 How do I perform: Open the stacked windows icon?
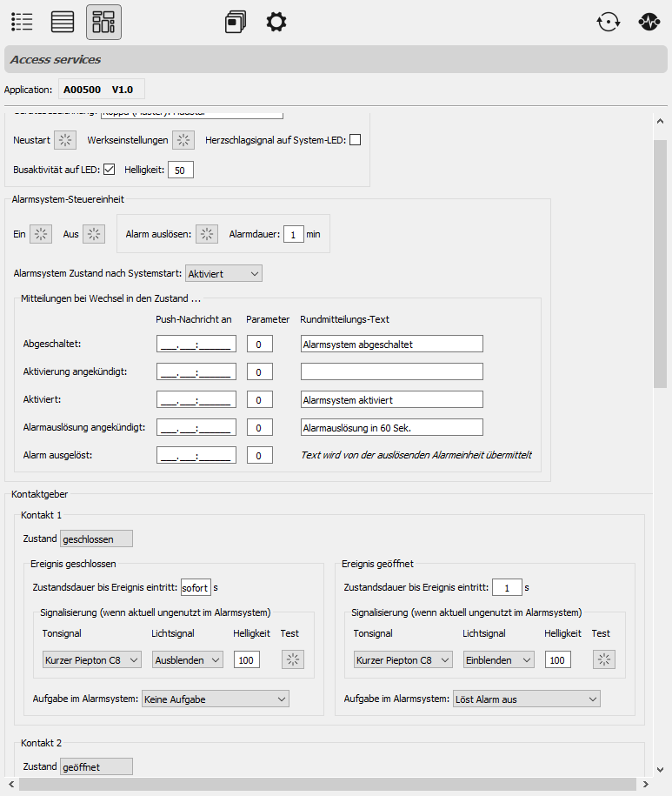click(x=236, y=22)
